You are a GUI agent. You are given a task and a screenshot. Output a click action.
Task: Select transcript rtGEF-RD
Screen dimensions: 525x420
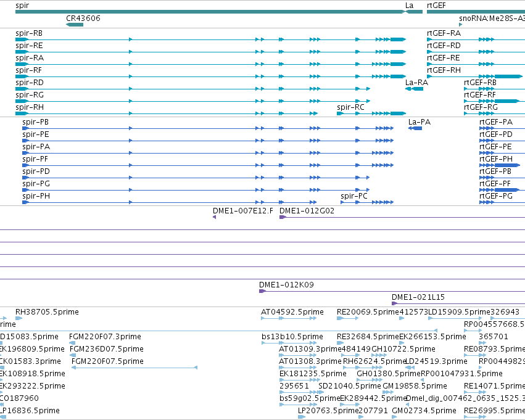[x=476, y=52]
